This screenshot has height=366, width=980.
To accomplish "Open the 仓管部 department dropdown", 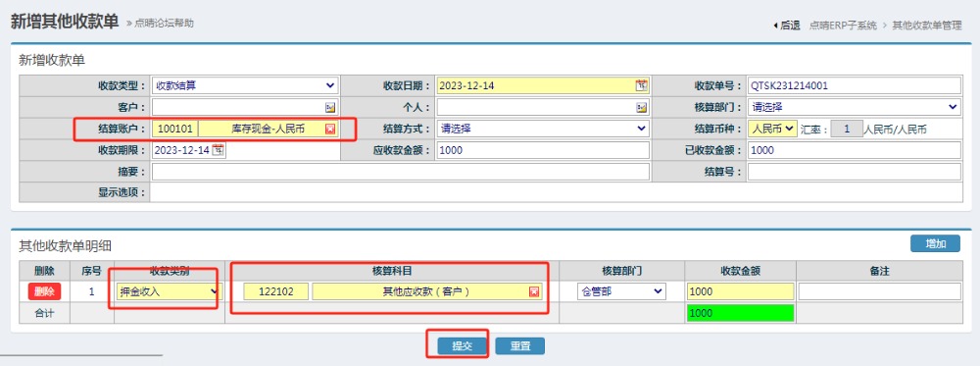I will pyautogui.click(x=621, y=291).
